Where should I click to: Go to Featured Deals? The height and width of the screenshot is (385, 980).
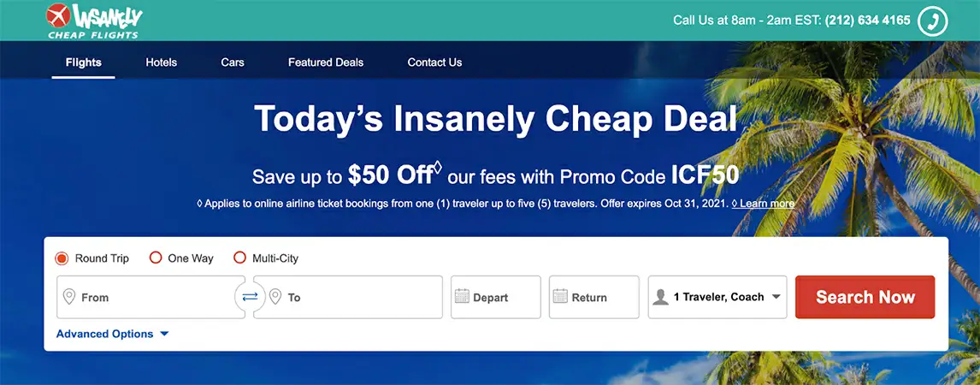coord(326,62)
